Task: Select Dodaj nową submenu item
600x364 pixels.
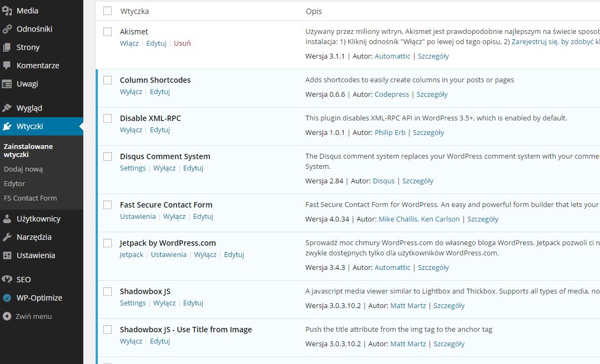Action: [23, 169]
